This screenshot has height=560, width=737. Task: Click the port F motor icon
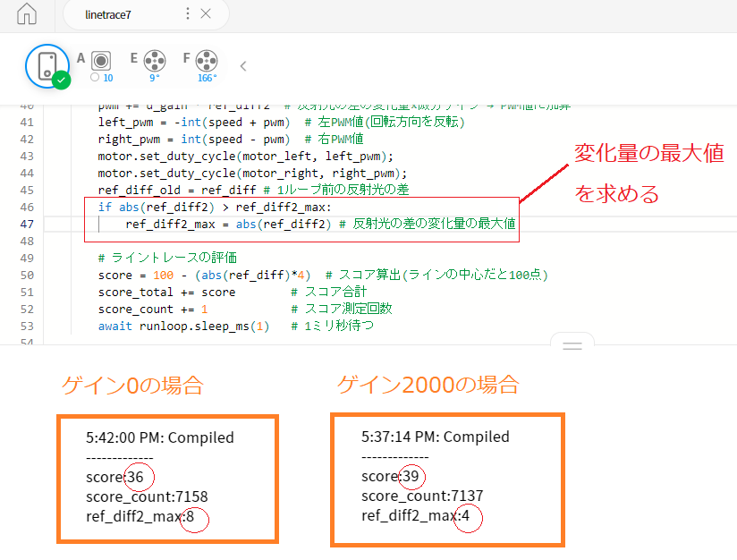tap(207, 60)
